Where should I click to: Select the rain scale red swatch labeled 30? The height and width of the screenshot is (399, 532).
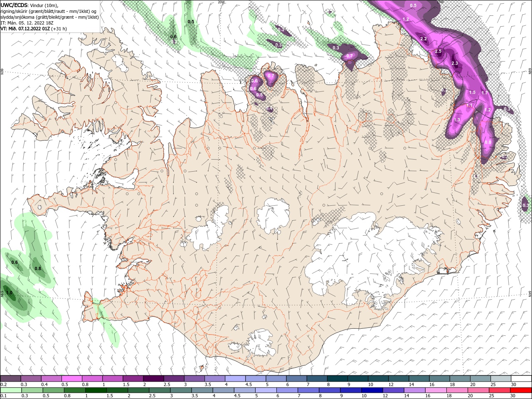(521, 390)
